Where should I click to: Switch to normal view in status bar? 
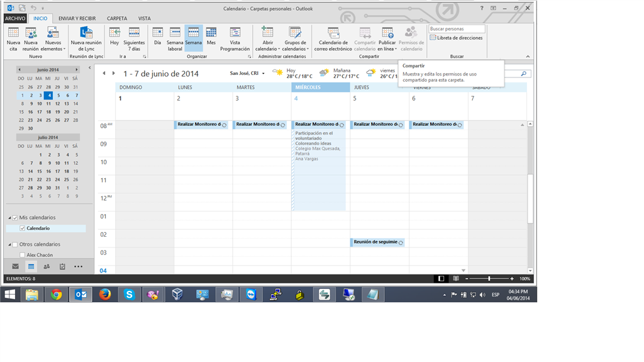click(441, 279)
